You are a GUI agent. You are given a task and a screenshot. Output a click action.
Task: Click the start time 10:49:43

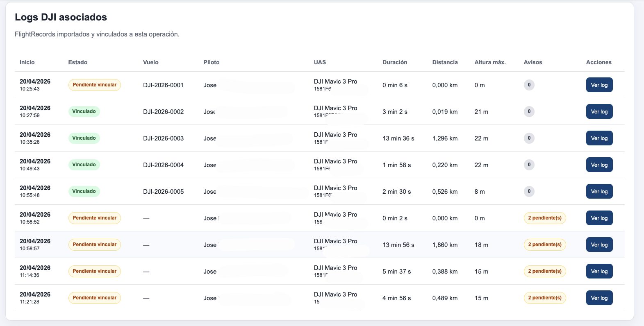click(x=30, y=169)
